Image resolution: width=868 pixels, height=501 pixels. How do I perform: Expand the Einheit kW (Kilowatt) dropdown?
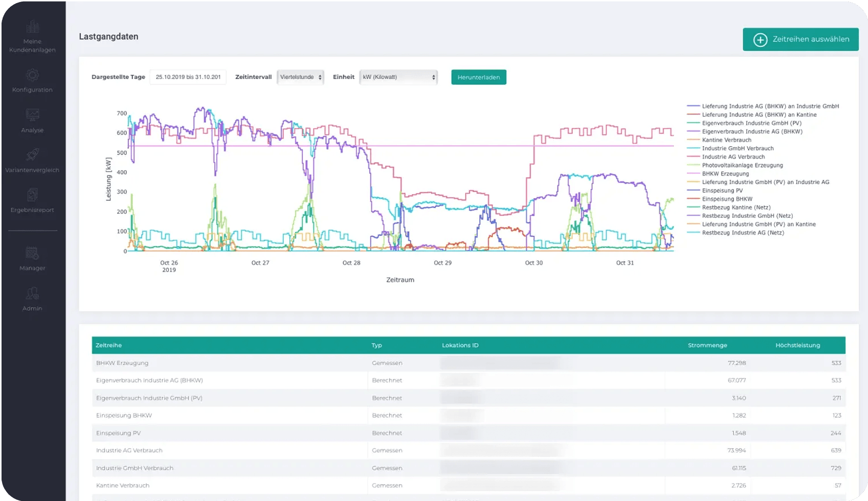(398, 77)
